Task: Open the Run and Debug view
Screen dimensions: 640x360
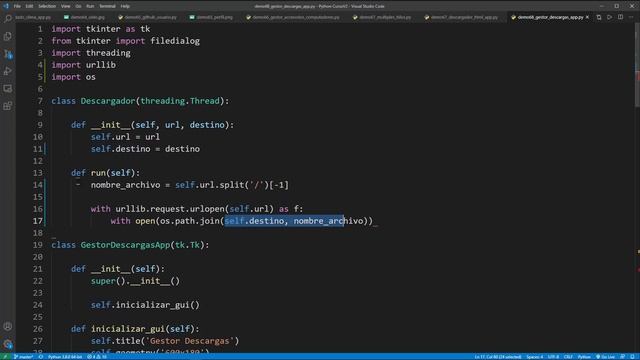Action: (7, 71)
